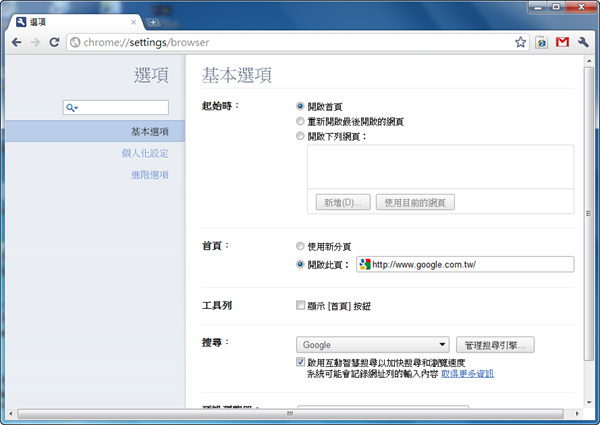
Task: Click the 起始時 section label
Action: click(x=220, y=106)
